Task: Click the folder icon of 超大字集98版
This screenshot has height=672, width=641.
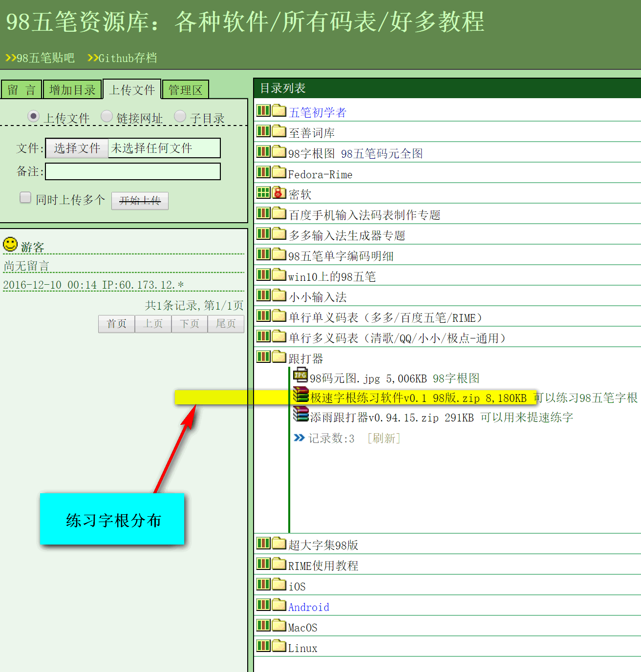Action: (279, 543)
